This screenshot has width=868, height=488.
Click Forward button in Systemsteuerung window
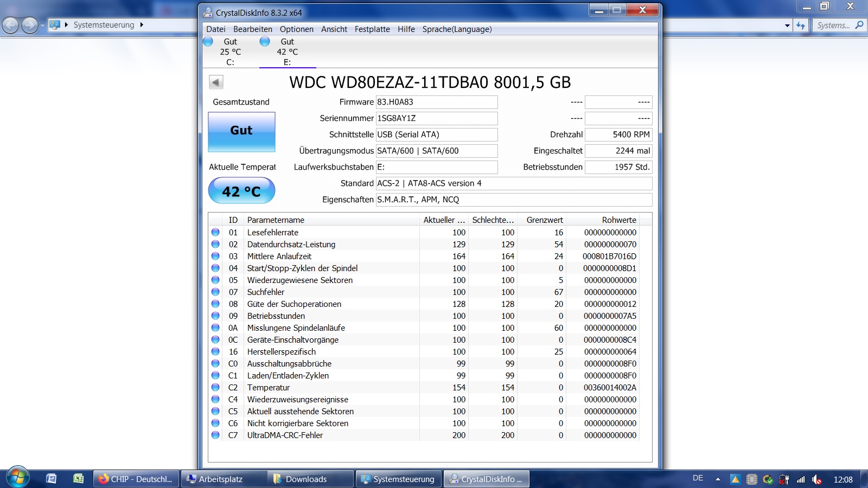coord(29,25)
